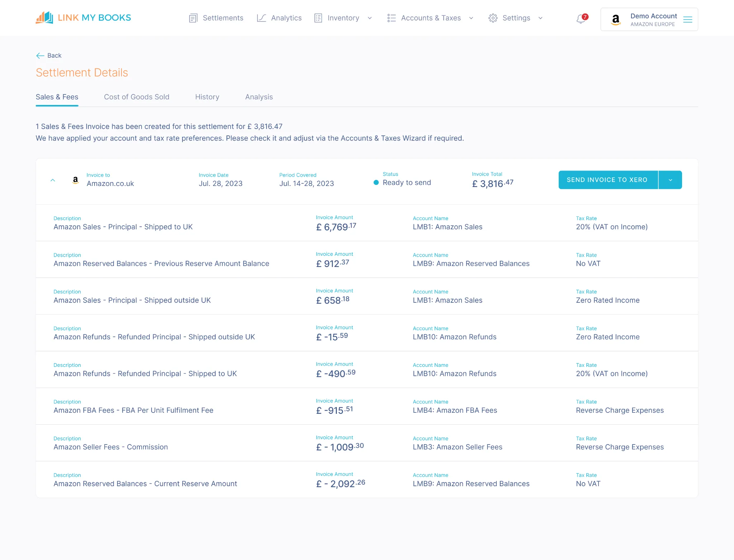734x560 pixels.
Task: Click the Link My Books logo
Action: coord(83,18)
